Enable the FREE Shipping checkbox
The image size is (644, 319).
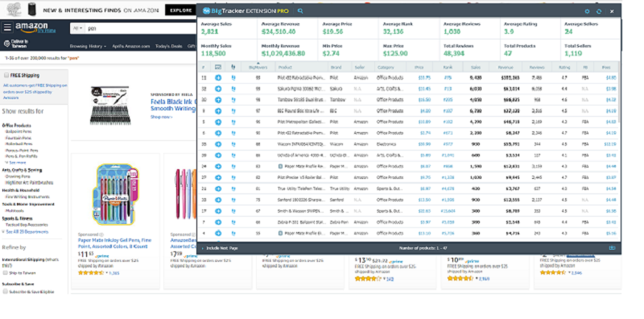click(6, 75)
